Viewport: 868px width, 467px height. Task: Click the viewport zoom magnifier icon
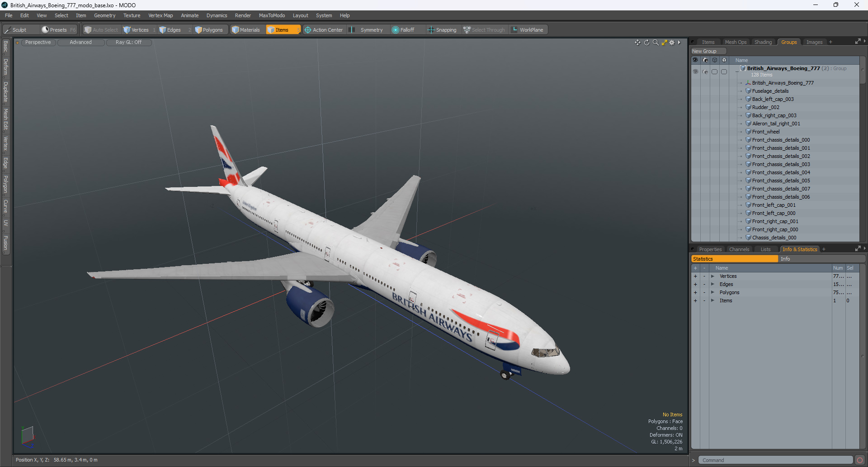pyautogui.click(x=656, y=43)
